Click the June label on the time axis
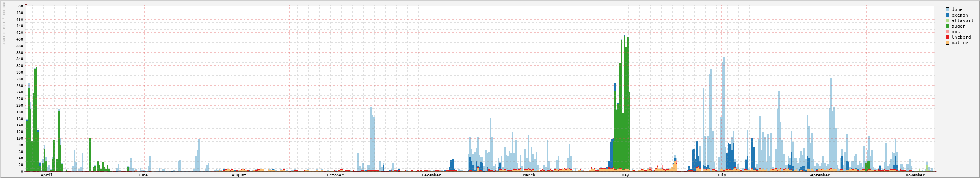Viewport: 980px width, 178px height. [x=143, y=175]
